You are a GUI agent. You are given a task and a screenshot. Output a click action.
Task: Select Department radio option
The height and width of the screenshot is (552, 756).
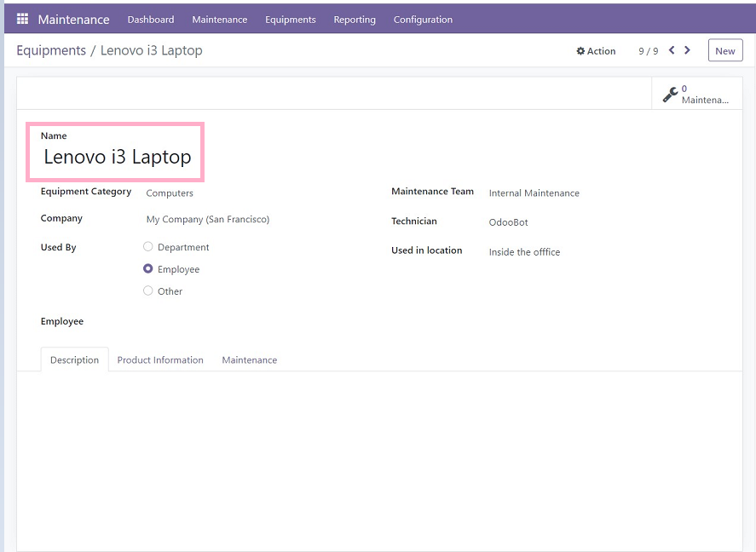[148, 247]
